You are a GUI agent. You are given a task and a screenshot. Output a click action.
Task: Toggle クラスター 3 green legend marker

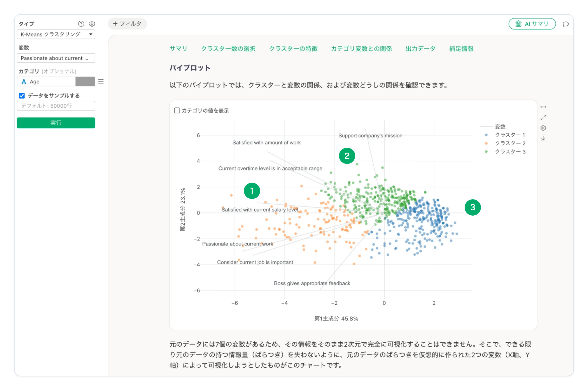(x=486, y=151)
